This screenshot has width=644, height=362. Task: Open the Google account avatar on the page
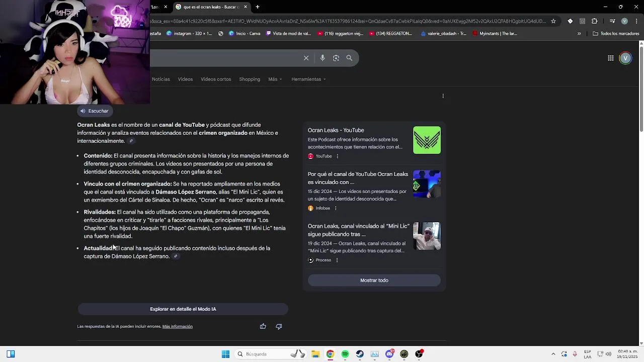click(x=625, y=58)
